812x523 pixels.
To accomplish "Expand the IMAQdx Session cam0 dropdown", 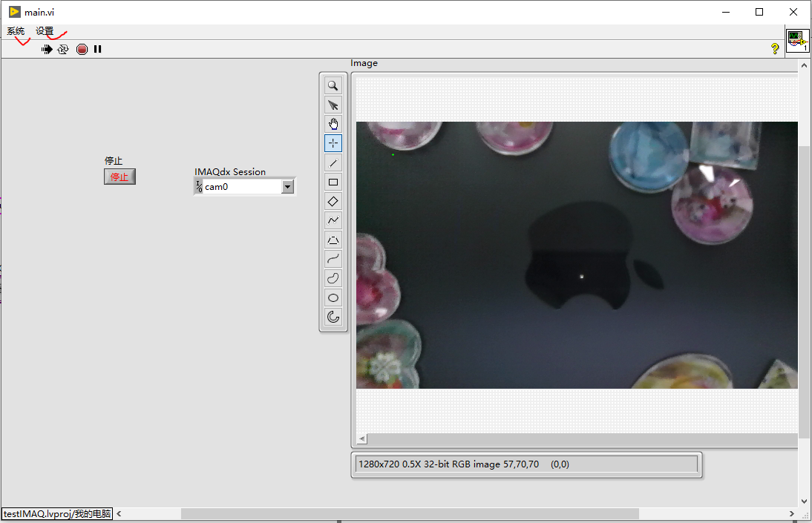I will [x=288, y=187].
